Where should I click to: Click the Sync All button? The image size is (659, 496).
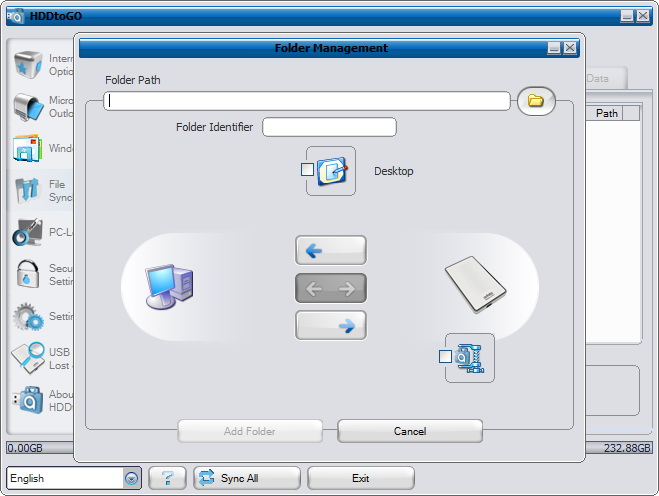tap(247, 478)
